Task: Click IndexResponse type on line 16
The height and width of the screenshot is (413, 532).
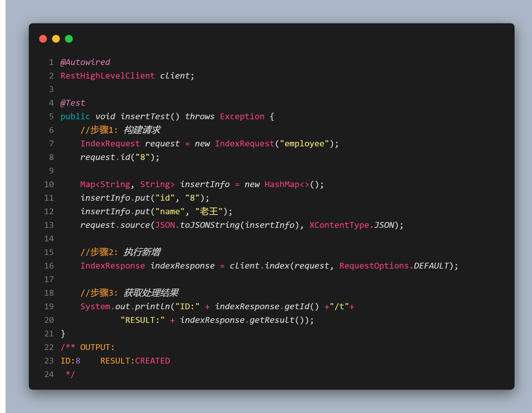Action: (x=113, y=266)
